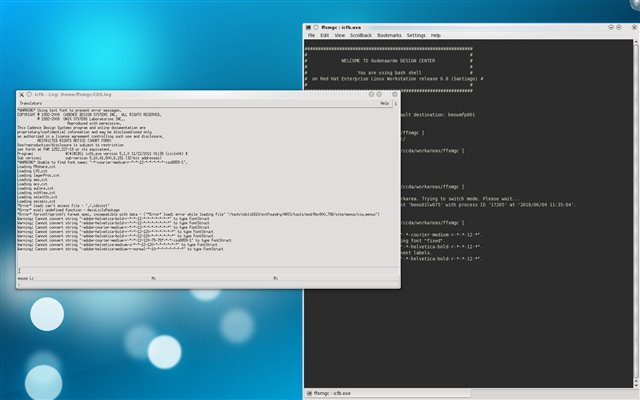Click the X11 icon in icfb title bar
This screenshot has width=640, height=400.
pos(22,93)
